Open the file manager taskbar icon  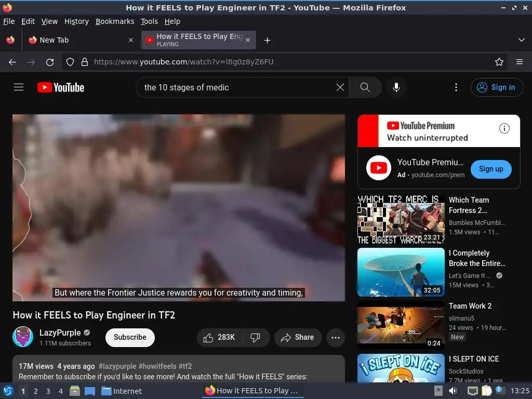click(75, 391)
